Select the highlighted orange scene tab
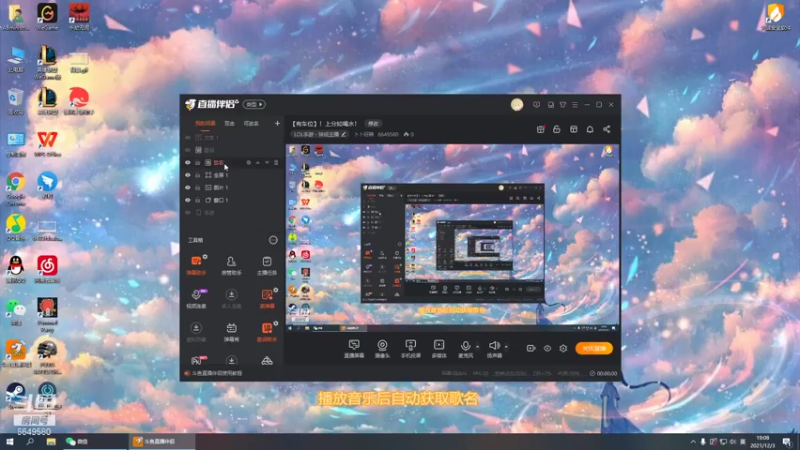Viewport: 800px width, 450px height. click(205, 123)
